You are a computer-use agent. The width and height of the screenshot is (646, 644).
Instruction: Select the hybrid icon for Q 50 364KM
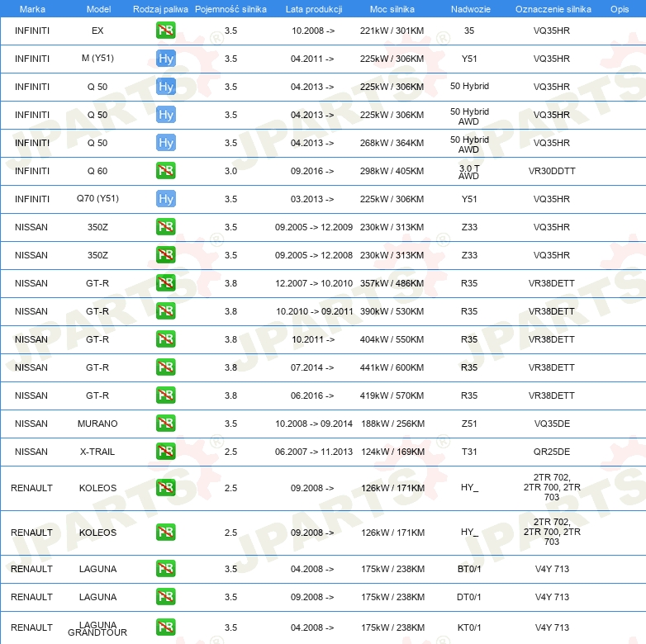(165, 143)
